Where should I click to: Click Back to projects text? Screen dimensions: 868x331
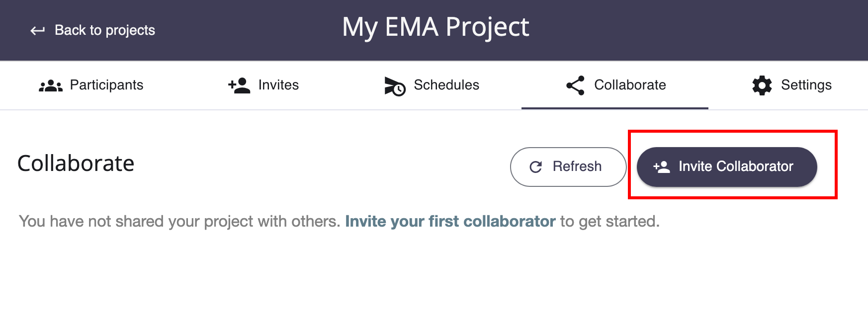105,30
